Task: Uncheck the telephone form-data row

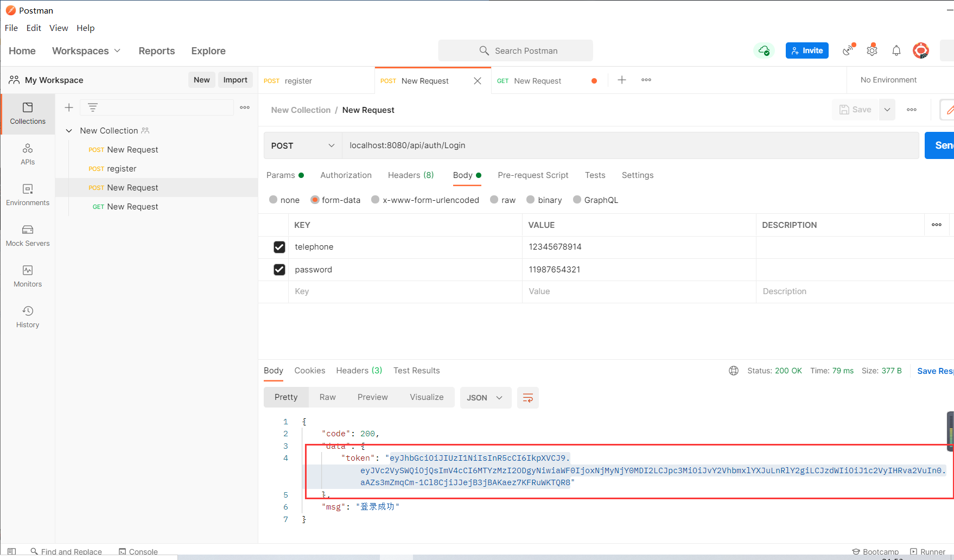Action: [279, 247]
